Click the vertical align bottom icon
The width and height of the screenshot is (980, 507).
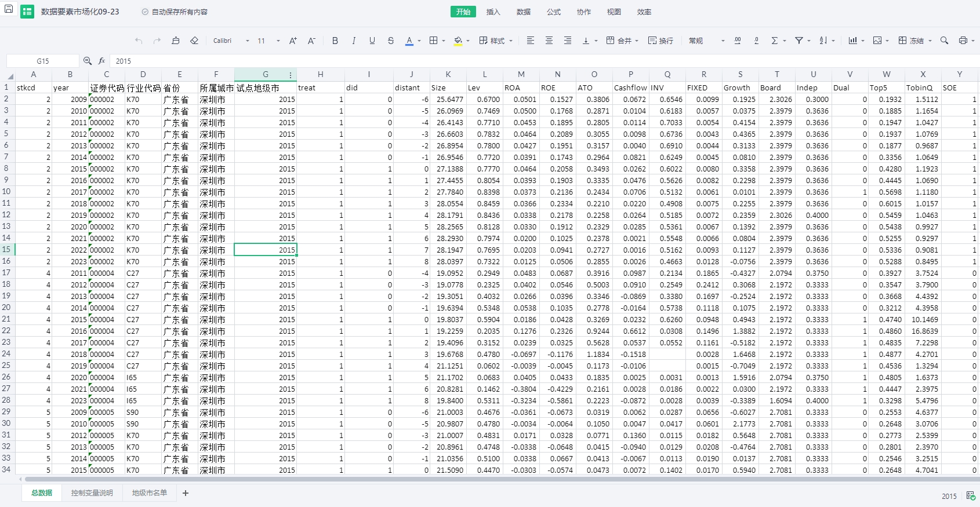[x=586, y=41]
